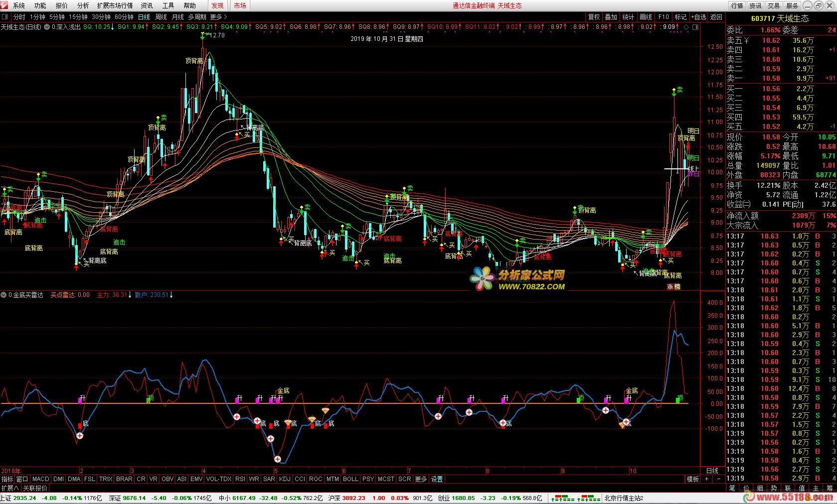
Task: Select the 60分钟 chart period
Action: tap(124, 17)
